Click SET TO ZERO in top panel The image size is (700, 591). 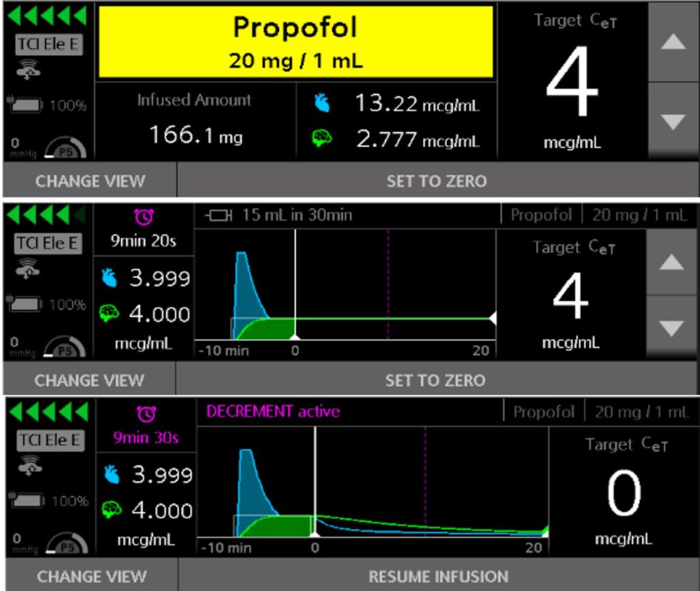pos(437,180)
